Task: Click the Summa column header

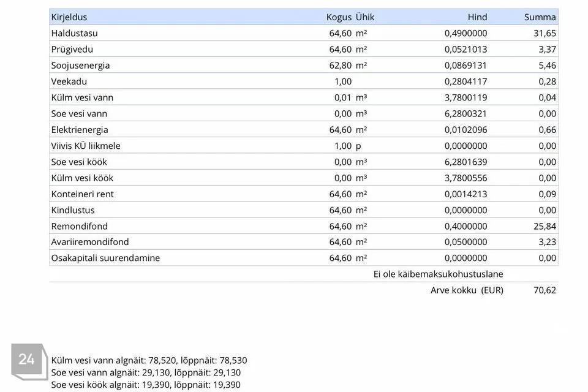Action: [x=540, y=17]
